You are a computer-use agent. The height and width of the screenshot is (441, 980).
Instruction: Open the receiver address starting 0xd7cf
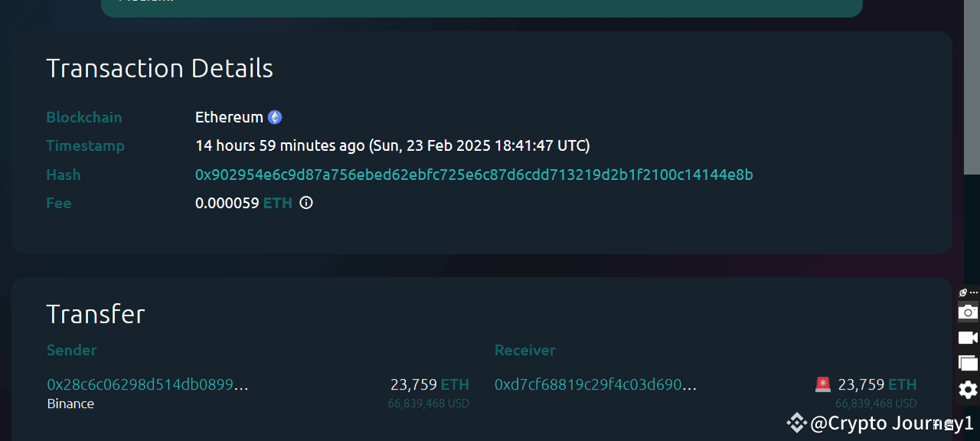pos(596,384)
